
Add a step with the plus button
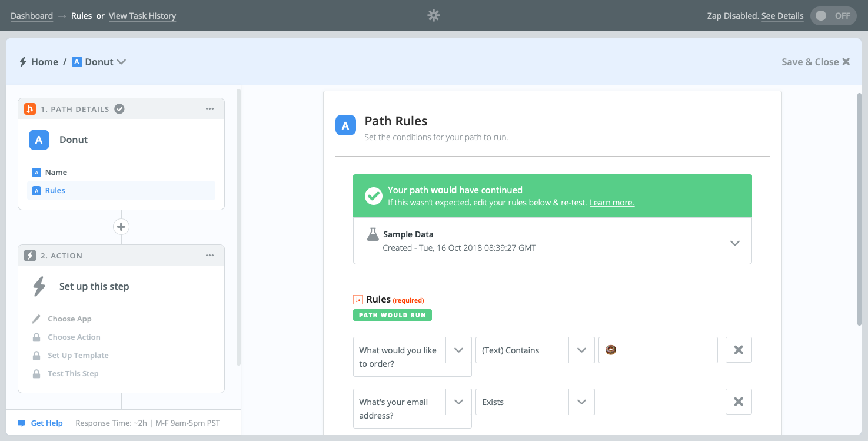[x=121, y=227]
